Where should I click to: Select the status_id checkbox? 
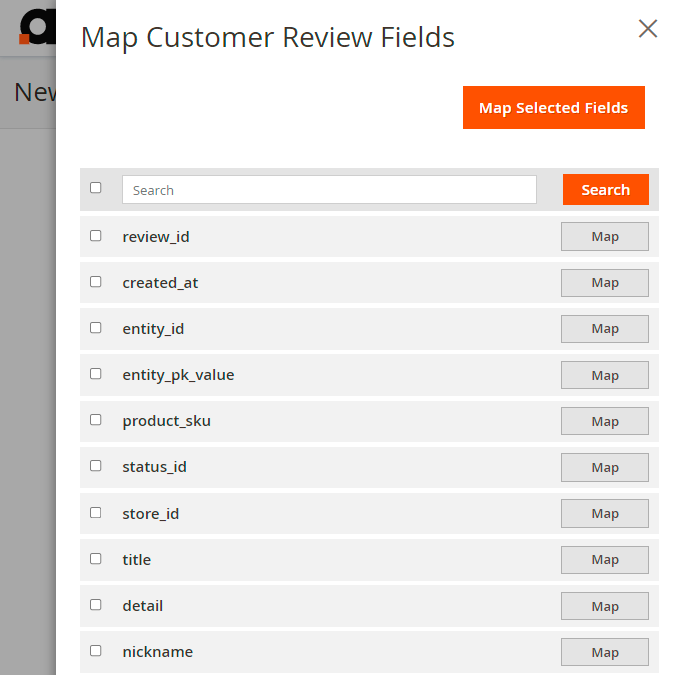(96, 466)
